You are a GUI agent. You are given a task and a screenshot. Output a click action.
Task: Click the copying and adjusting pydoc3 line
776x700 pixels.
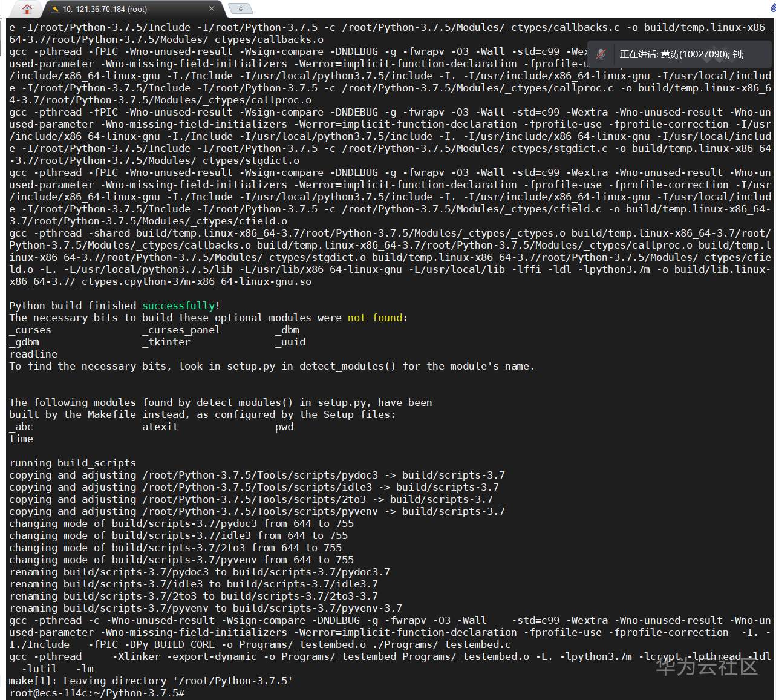(257, 475)
